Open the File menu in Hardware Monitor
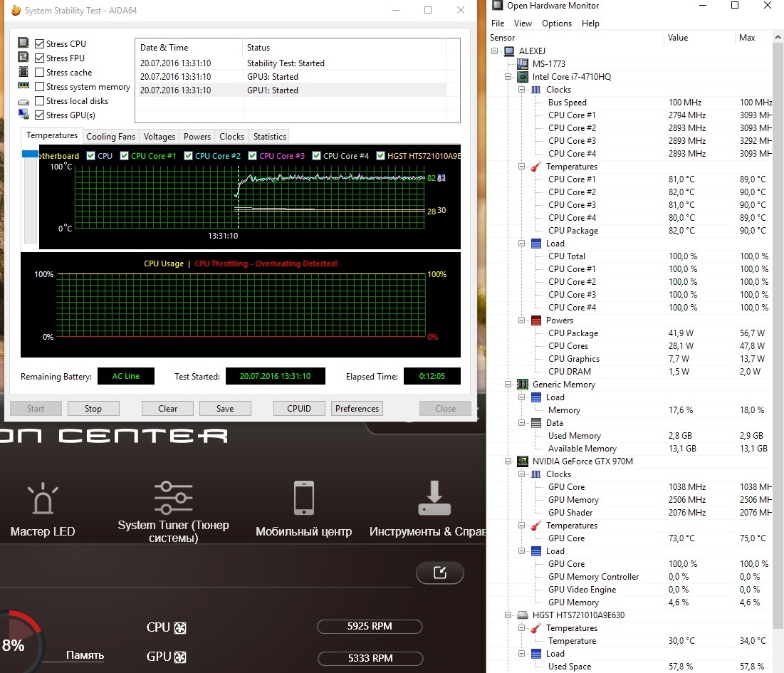 pyautogui.click(x=498, y=24)
